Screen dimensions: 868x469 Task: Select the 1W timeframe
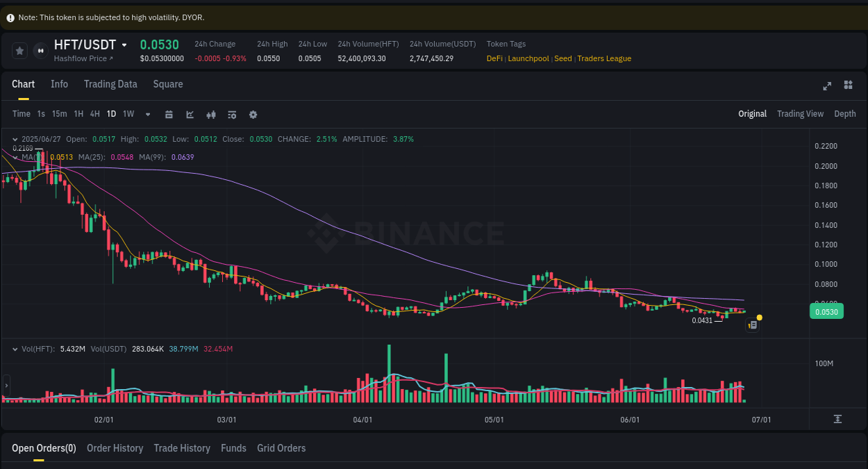(x=128, y=114)
